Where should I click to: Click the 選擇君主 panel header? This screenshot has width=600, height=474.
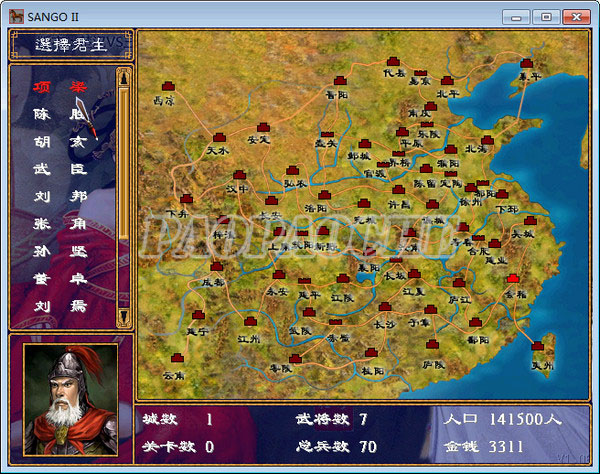71,45
